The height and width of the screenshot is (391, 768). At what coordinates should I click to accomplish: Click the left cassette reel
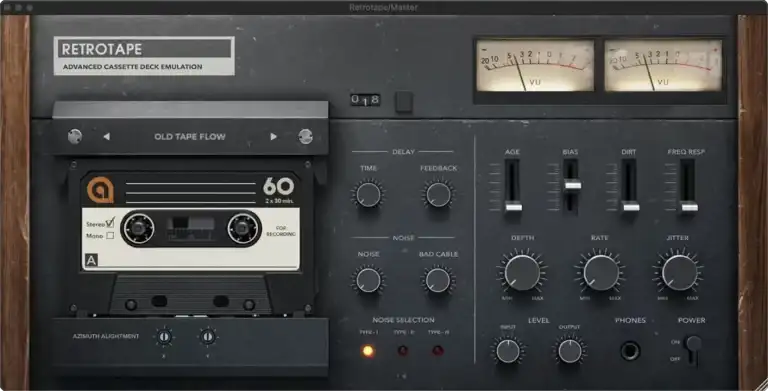[139, 228]
